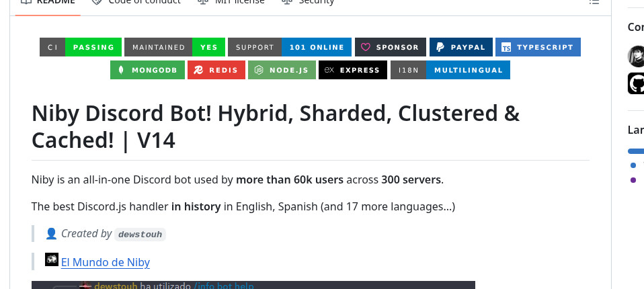644x289 pixels.
Task: Open the README outline list icon
Action: tap(594, 2)
